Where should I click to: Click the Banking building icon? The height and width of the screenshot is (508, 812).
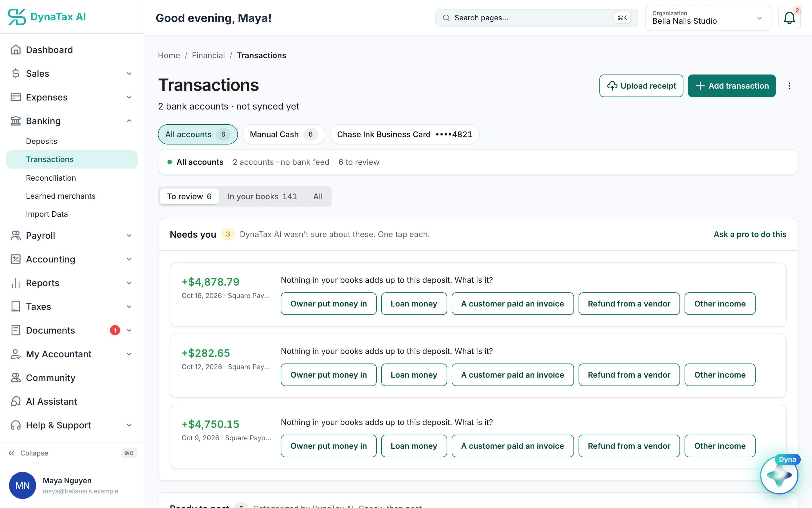point(16,121)
